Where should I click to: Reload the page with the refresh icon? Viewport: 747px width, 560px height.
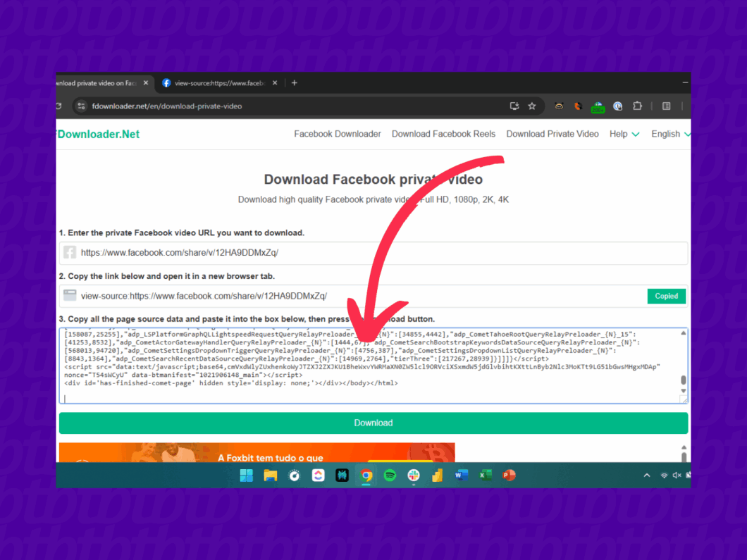tap(58, 106)
